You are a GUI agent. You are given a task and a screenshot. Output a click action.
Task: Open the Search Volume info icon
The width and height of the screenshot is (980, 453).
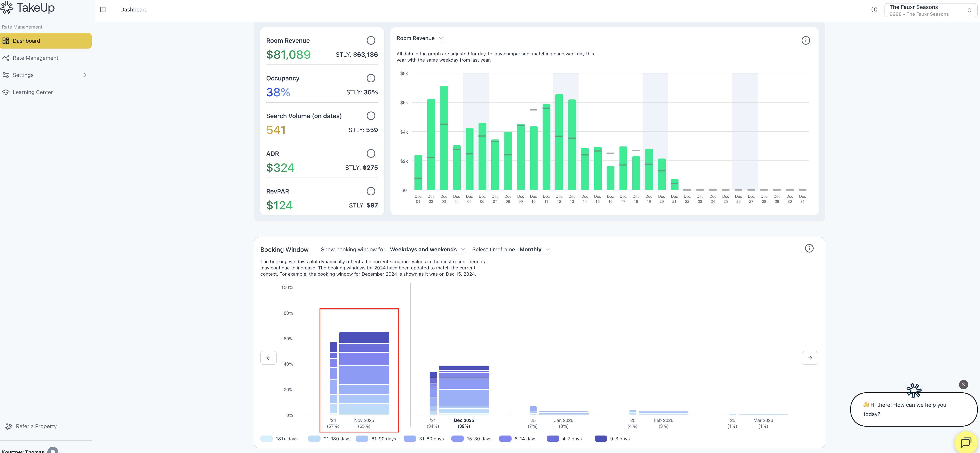(x=371, y=116)
